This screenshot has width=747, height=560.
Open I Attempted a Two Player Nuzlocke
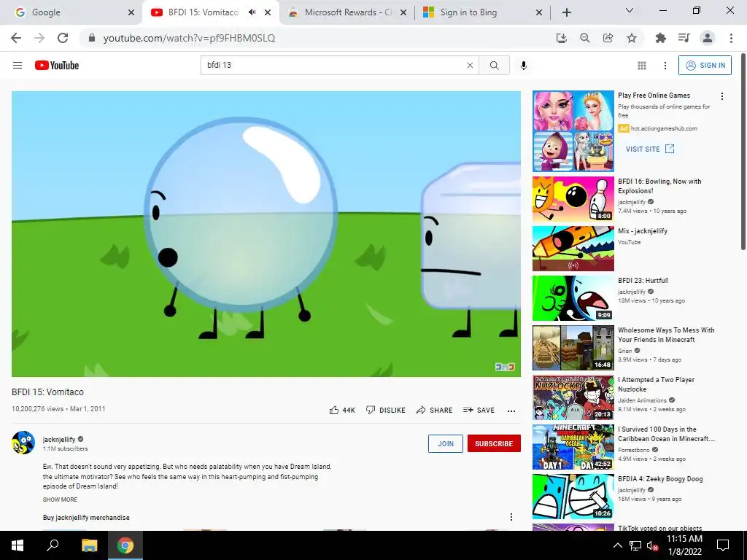(656, 384)
